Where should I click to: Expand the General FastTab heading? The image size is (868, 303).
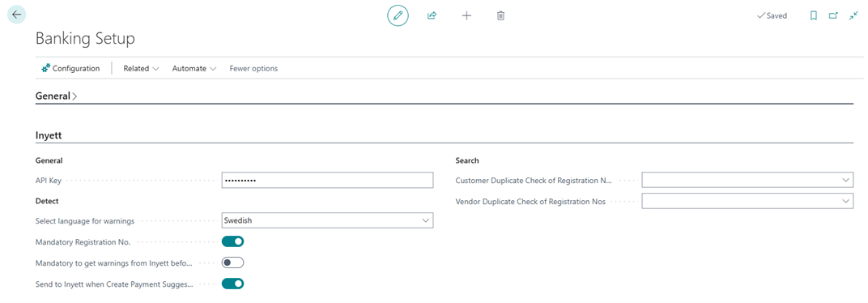click(x=56, y=96)
